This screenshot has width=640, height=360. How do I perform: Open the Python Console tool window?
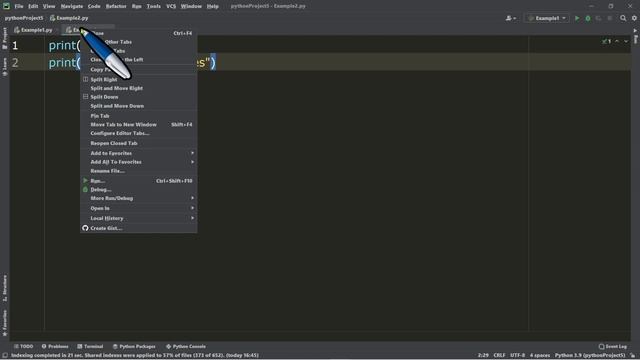[x=186, y=347]
